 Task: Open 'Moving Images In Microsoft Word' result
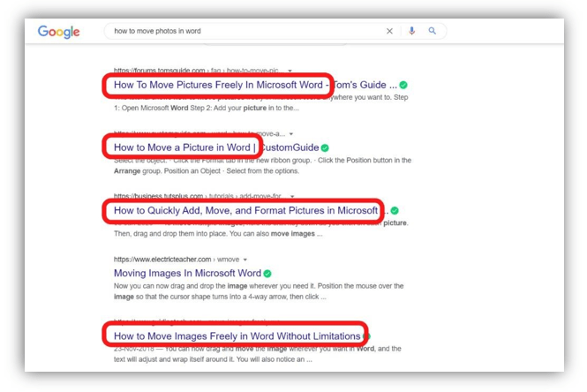tap(187, 274)
